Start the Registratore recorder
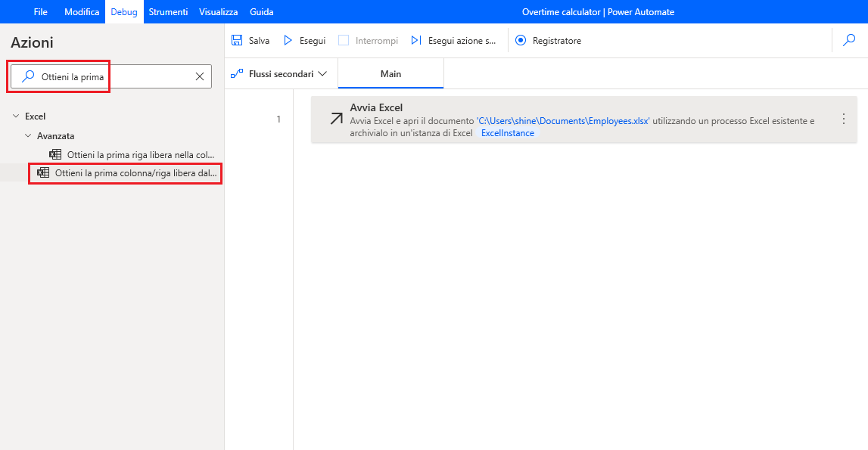 (521, 40)
